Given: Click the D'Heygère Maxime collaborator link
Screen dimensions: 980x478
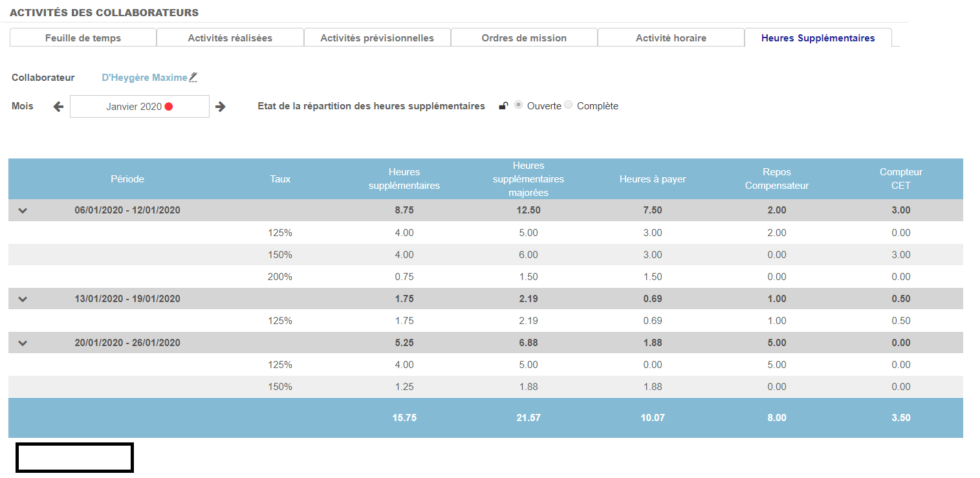Looking at the screenshot, I should (144, 78).
